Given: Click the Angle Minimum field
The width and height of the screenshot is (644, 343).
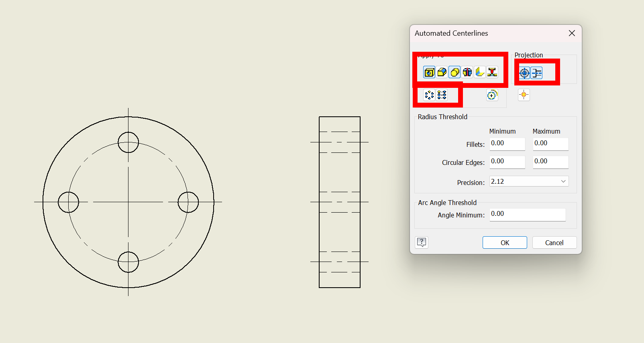Looking at the screenshot, I should coord(528,214).
